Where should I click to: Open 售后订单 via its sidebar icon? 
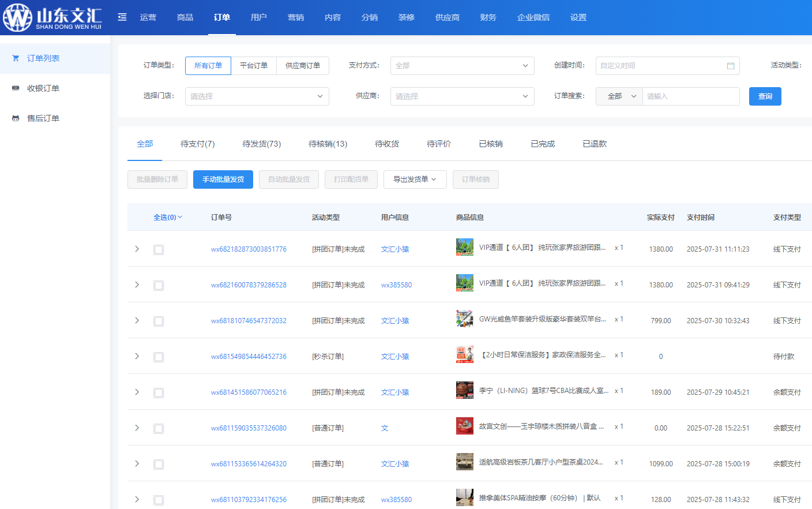pos(16,118)
